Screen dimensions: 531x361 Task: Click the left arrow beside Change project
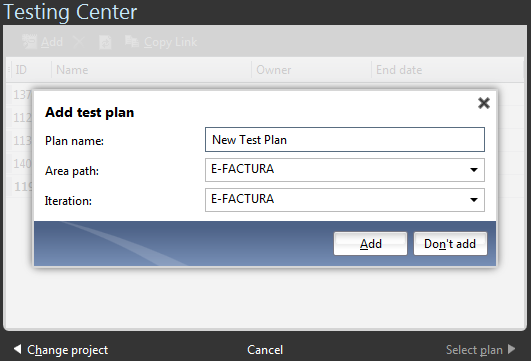17,349
